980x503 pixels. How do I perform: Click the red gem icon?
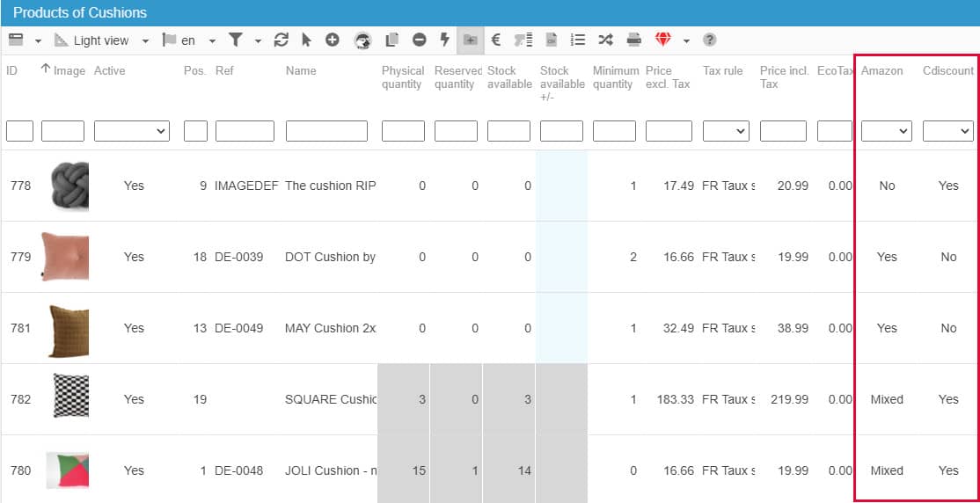[663, 40]
